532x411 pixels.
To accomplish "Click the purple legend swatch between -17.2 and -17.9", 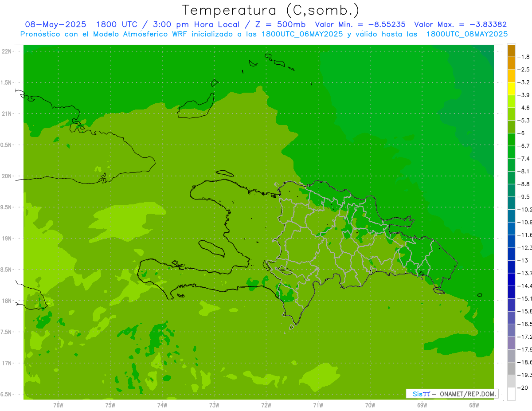I will tap(511, 343).
